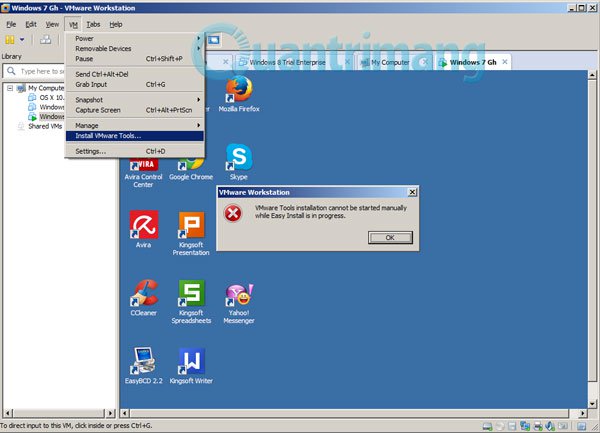Open the Mozilla Firefox desktop shortcut
This screenshot has height=433, width=600.
coord(237,89)
